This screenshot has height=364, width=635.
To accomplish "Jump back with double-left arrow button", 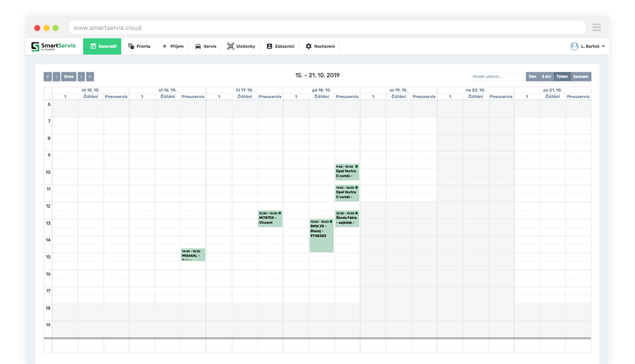I will tap(48, 76).
